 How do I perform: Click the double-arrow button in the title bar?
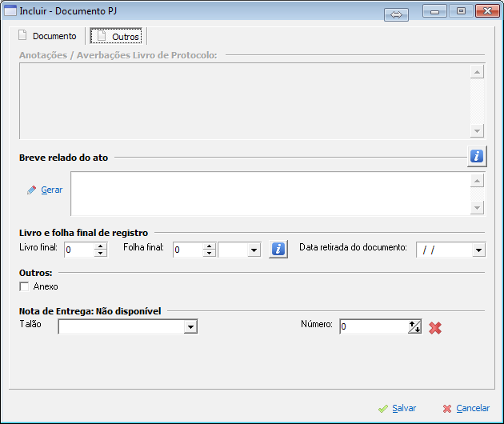click(396, 14)
